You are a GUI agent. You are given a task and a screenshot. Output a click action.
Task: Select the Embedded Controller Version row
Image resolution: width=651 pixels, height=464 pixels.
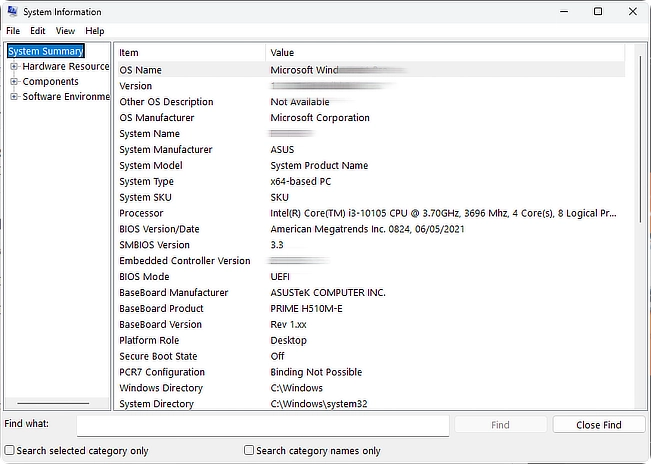click(371, 261)
